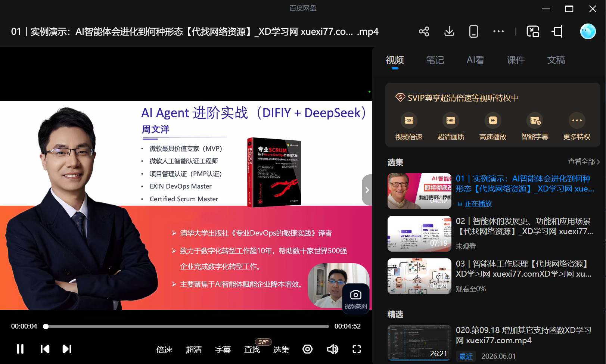Click the SVIP尊享超清倍速 banner text

(x=463, y=98)
